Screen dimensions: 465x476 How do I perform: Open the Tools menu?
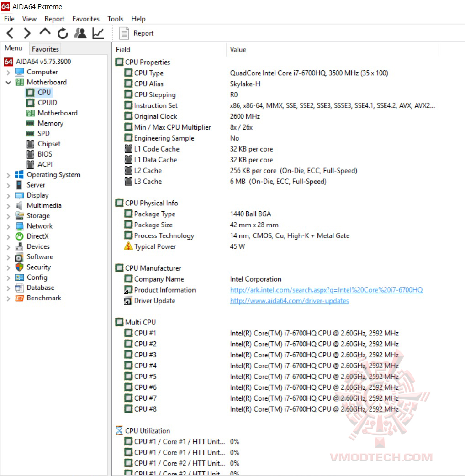(x=115, y=19)
